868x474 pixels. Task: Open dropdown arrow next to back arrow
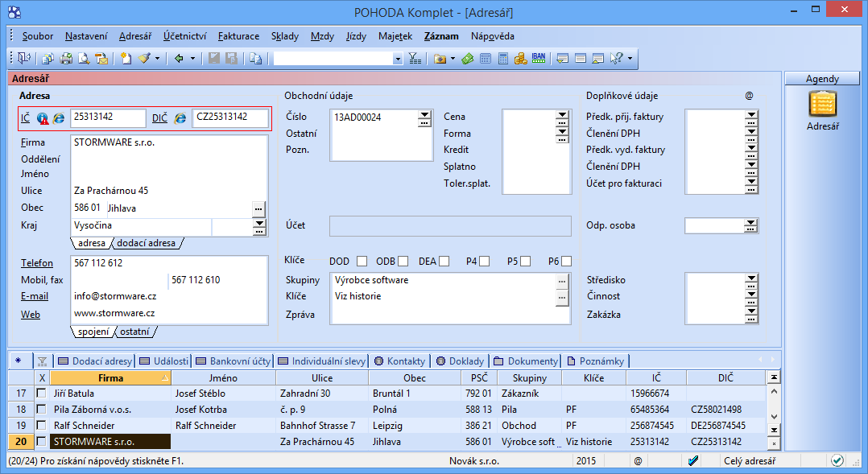click(192, 58)
